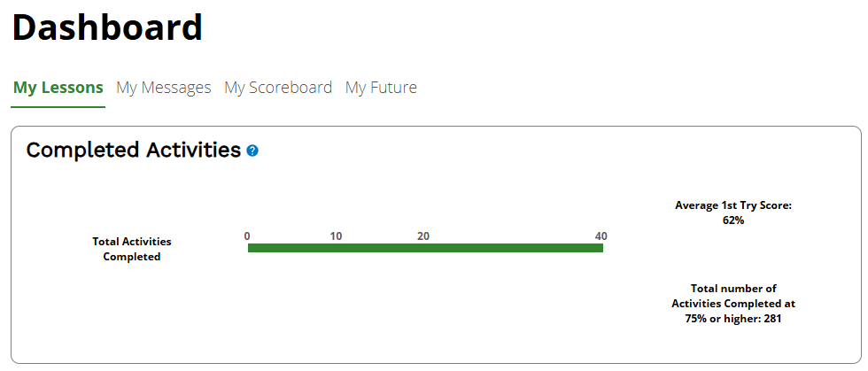This screenshot has height=371, width=868.
Task: Click the word Completed under Total Activities
Action: point(132,257)
